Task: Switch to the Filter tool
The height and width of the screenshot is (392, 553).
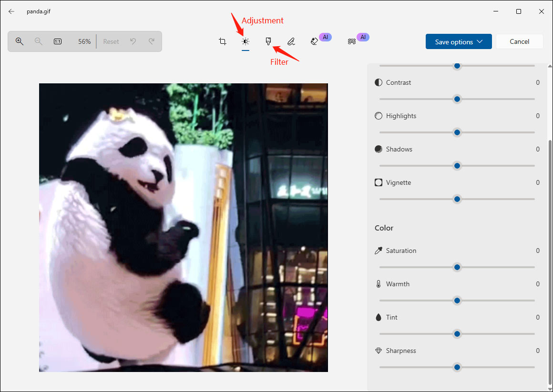Action: [x=268, y=41]
